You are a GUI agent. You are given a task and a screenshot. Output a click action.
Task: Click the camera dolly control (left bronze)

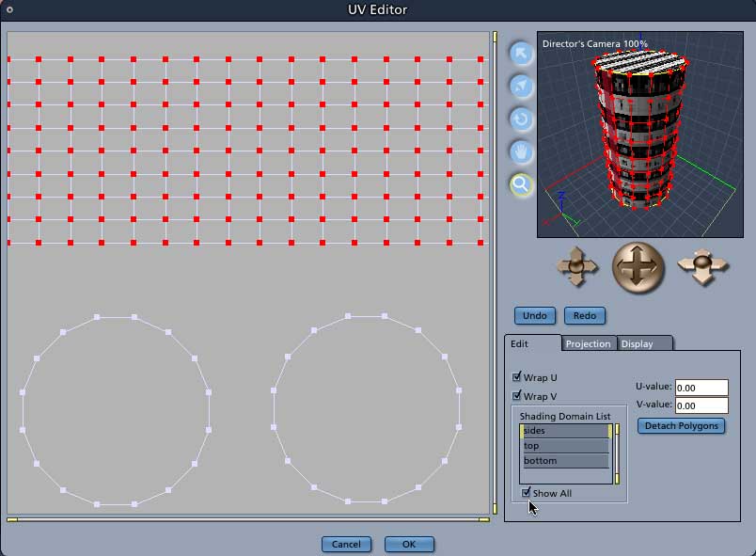[x=577, y=267]
